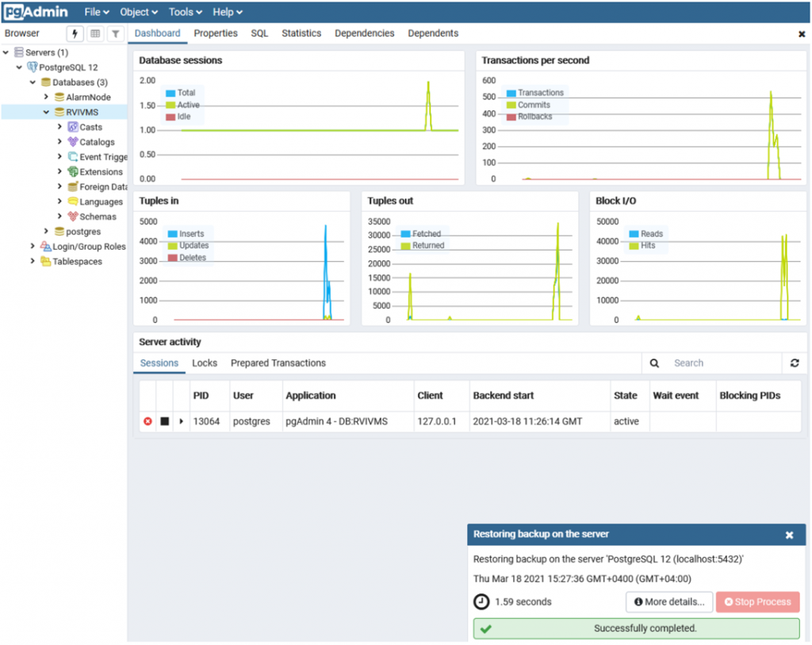Click the Query Tool lightning icon
The width and height of the screenshot is (812, 645).
pos(75,33)
